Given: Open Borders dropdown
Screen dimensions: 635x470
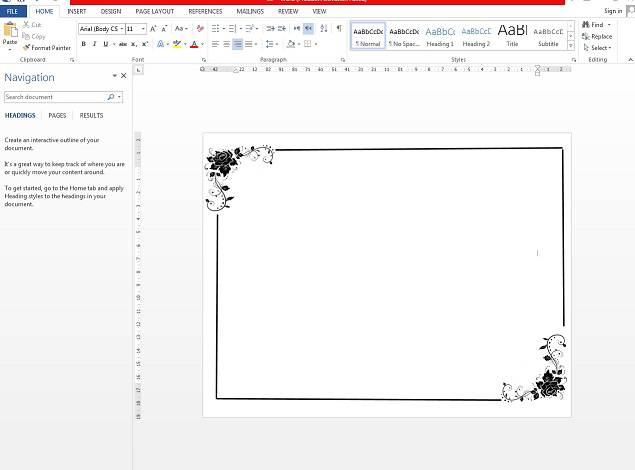Looking at the screenshot, I should pyautogui.click(x=315, y=44).
